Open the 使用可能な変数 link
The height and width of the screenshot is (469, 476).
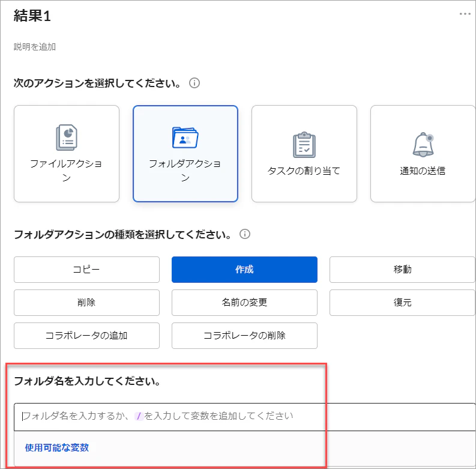(57, 447)
